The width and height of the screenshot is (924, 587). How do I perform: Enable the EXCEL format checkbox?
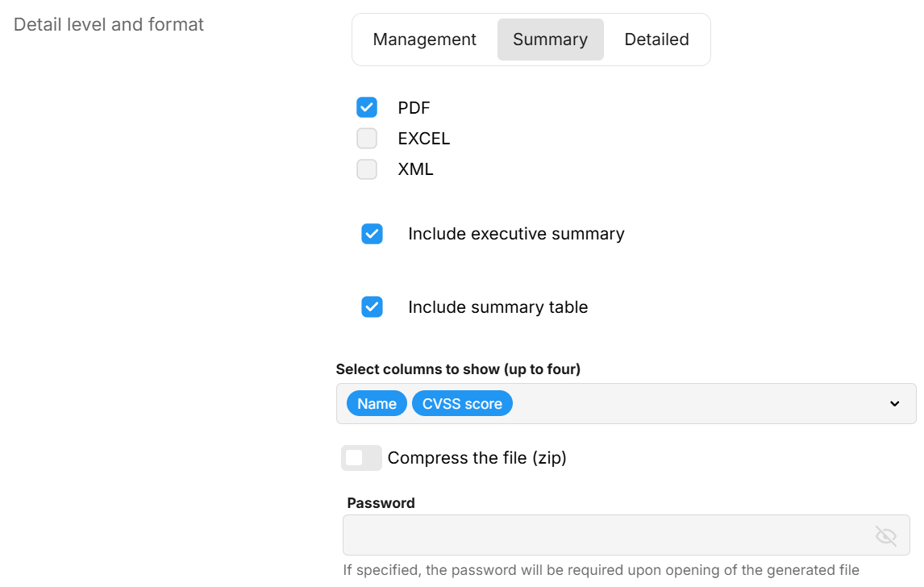click(x=367, y=139)
